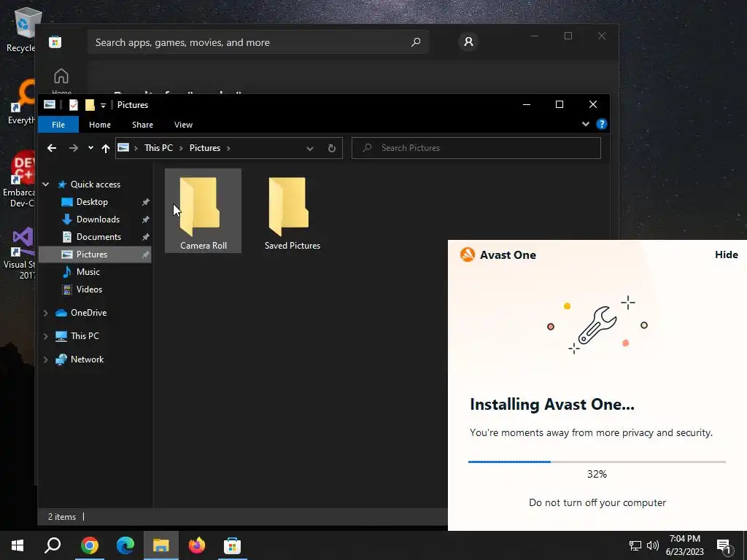Launch Google Chrome from taskbar
747x560 pixels.
(x=89, y=545)
